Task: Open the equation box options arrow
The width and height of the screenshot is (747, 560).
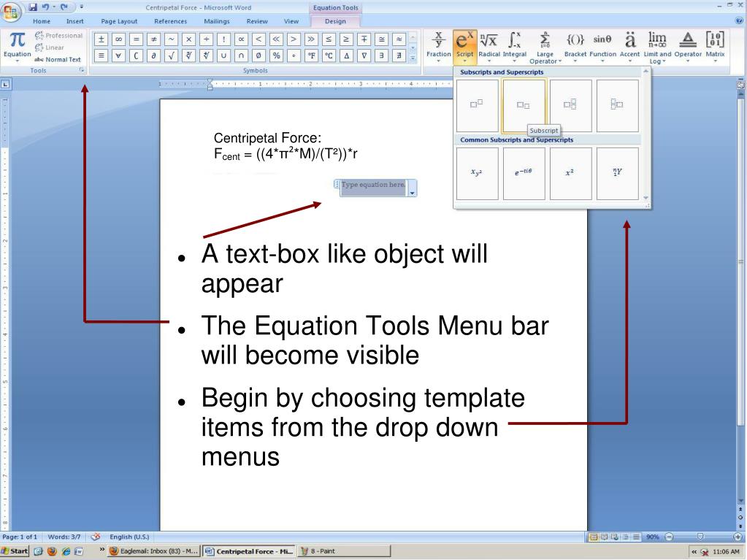Action: coord(412,192)
